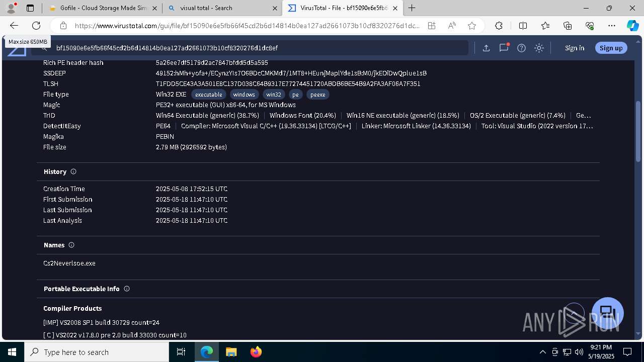Viewport: 644px width, 362px height.
Task: Open the notification center icon
Action: click(627, 352)
